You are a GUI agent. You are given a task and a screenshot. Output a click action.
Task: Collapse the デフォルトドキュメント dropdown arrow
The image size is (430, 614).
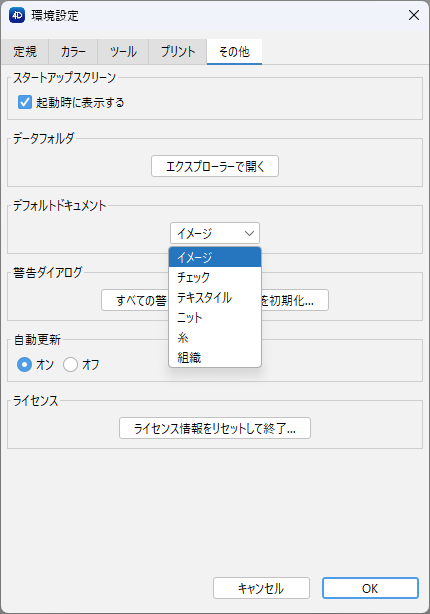tap(249, 233)
